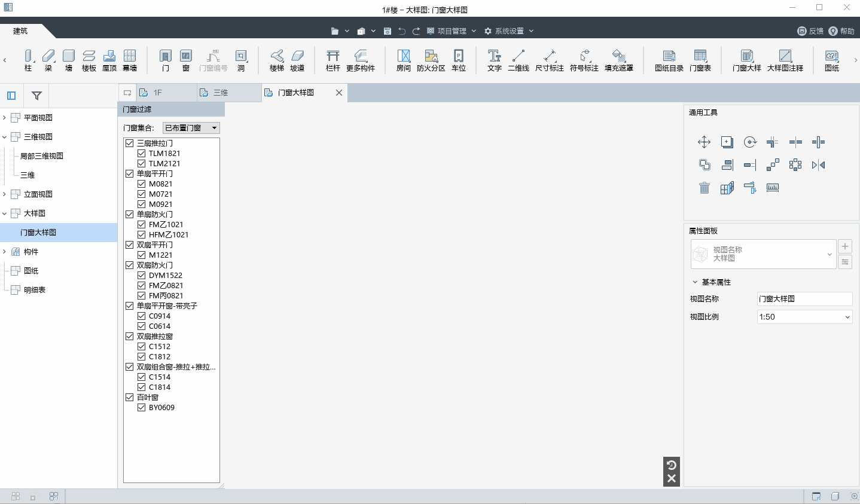Close the 门窗大样图 tab
Image resolution: width=860 pixels, height=504 pixels.
[x=339, y=93]
